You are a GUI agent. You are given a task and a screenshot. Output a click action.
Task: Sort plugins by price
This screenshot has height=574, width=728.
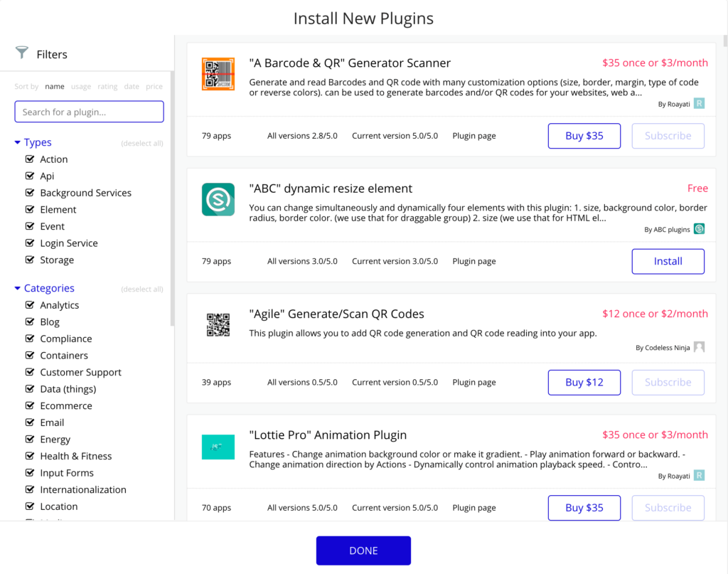154,87
